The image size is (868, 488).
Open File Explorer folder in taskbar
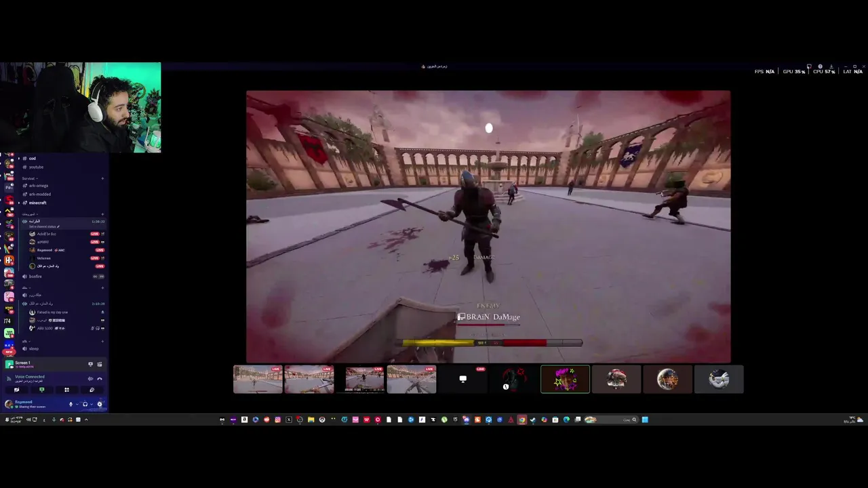coord(311,420)
